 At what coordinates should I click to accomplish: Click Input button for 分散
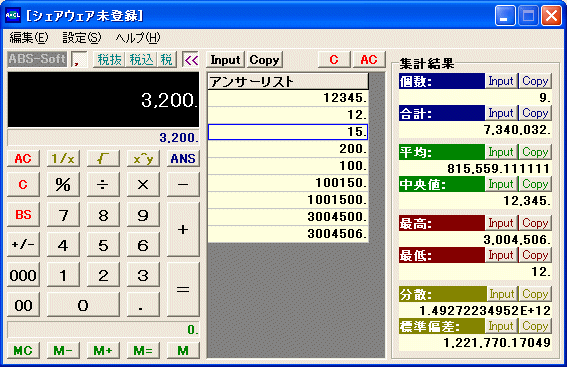(502, 294)
